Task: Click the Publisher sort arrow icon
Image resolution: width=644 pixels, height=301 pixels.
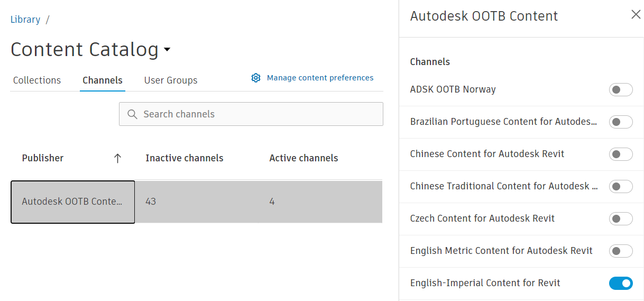Action: [118, 158]
